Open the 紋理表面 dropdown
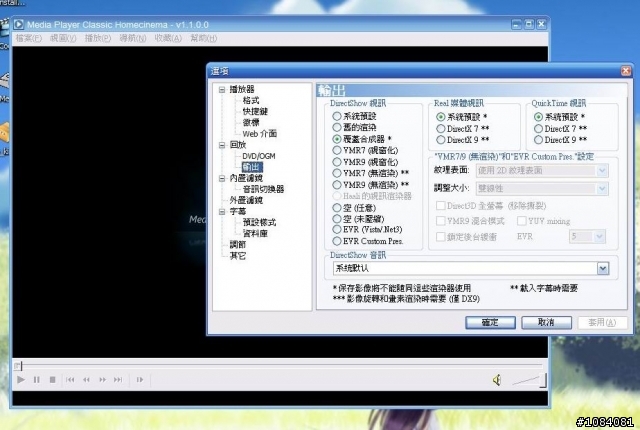The image size is (640, 430). [x=602, y=171]
